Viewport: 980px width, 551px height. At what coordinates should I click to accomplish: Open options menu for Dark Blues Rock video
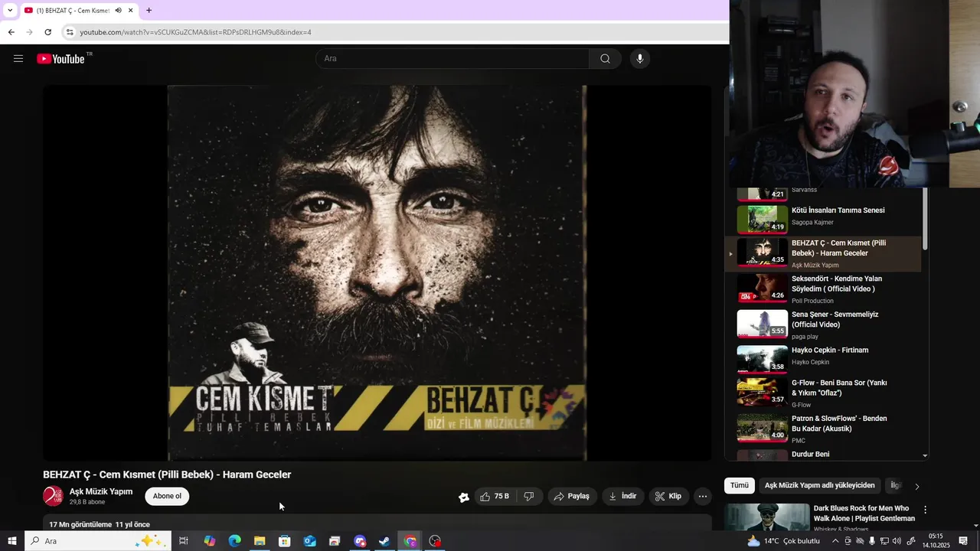[x=925, y=510]
